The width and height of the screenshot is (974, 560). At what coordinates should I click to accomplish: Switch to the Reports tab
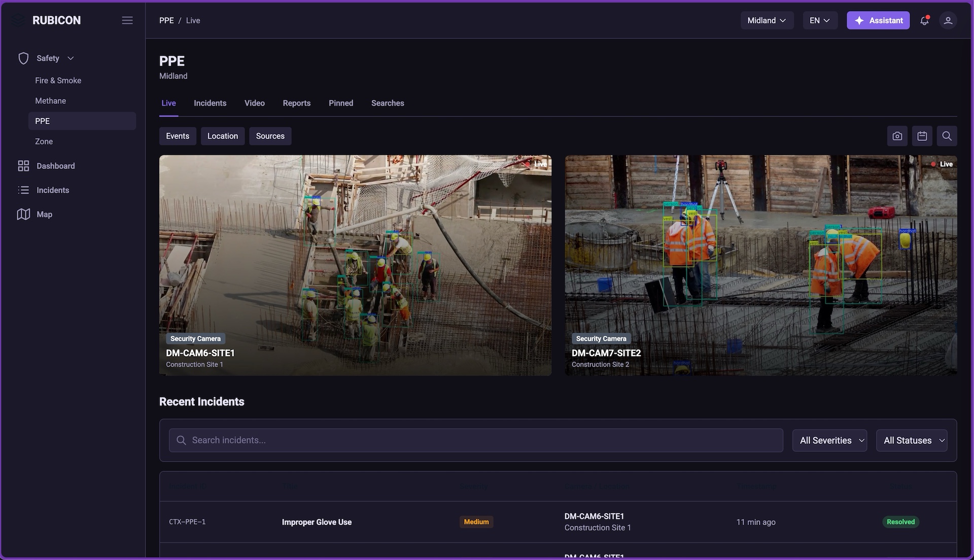tap(297, 103)
